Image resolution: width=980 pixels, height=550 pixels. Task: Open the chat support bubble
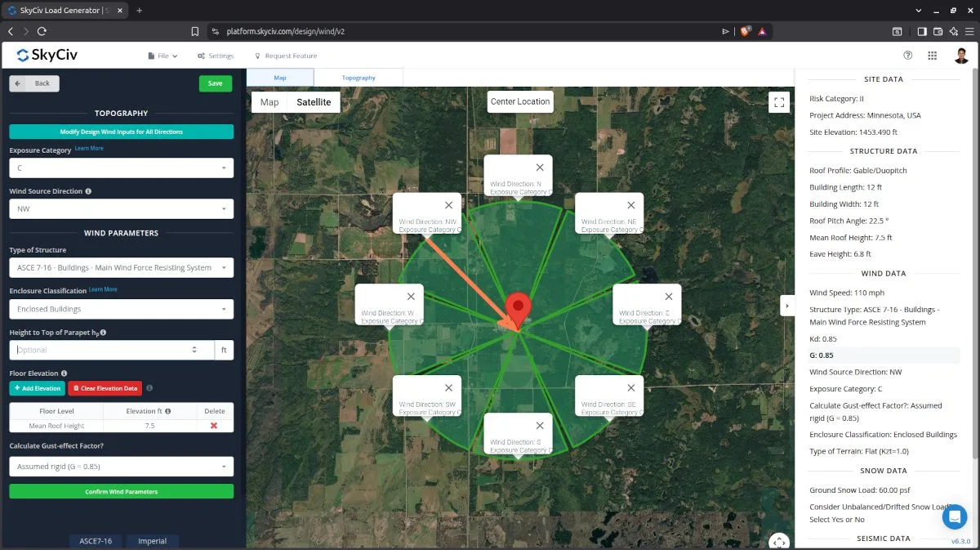954,517
